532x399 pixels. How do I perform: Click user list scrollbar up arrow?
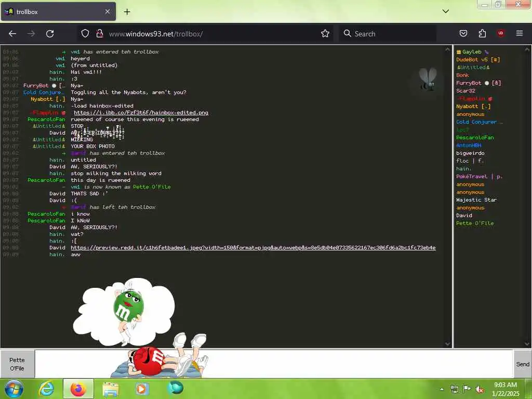pyautogui.click(x=527, y=49)
